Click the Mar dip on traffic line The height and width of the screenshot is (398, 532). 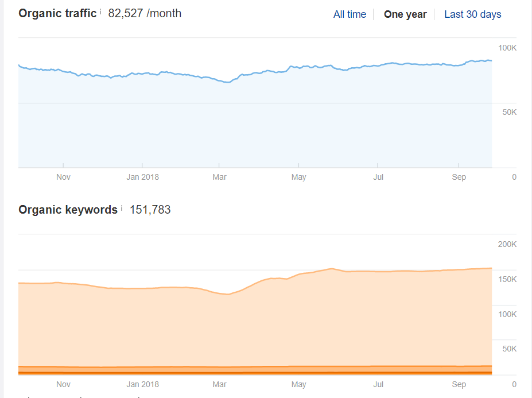[228, 82]
